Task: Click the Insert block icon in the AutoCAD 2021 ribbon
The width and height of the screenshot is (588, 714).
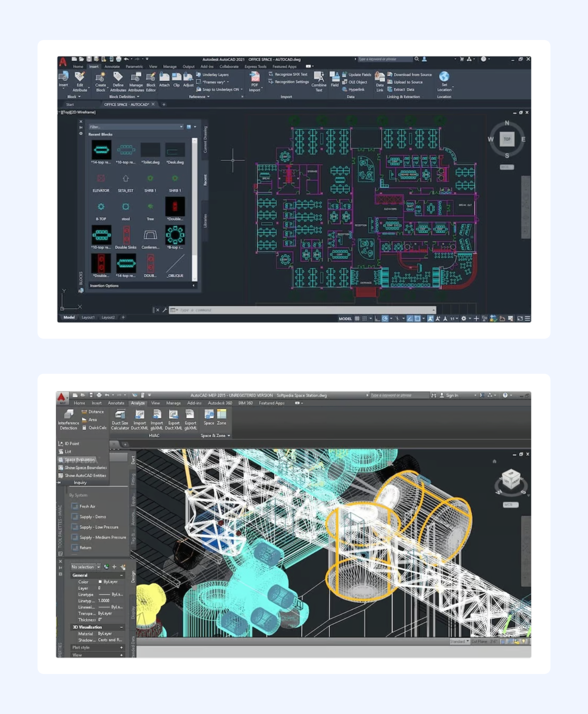Action: (x=63, y=76)
